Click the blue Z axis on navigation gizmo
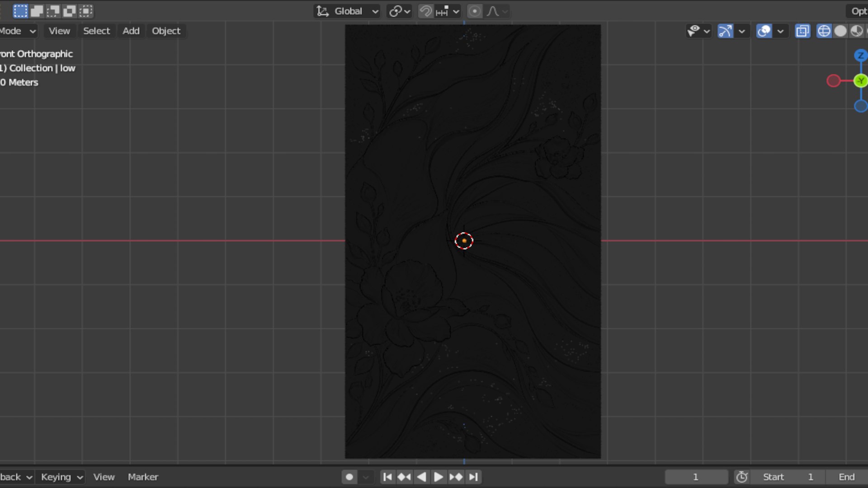This screenshot has height=488, width=868. coord(860,55)
